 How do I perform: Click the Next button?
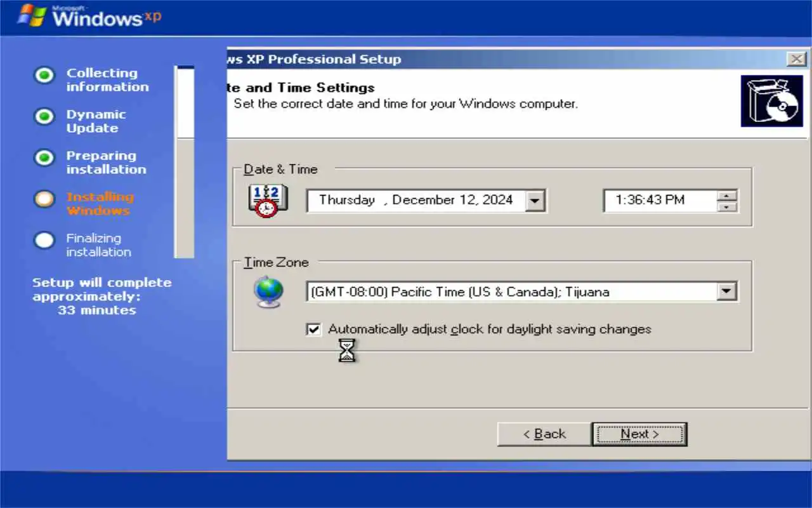pyautogui.click(x=639, y=434)
